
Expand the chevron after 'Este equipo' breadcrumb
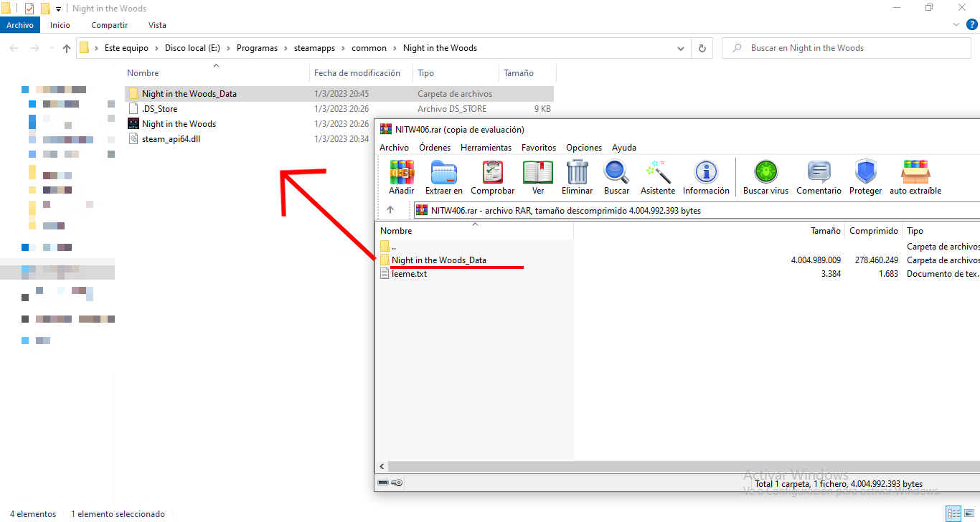click(x=156, y=48)
